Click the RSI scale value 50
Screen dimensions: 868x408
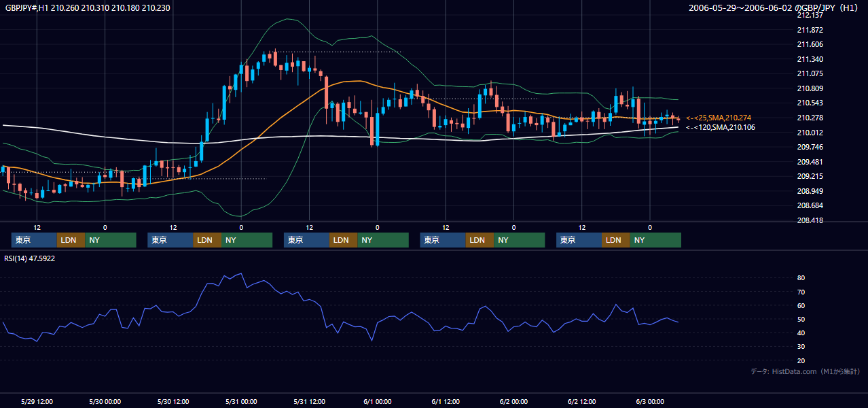click(801, 320)
